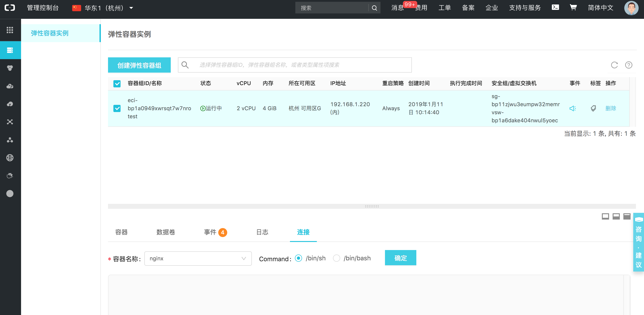644x315 pixels.
Task: Edit tags icon for eci row
Action: [593, 108]
